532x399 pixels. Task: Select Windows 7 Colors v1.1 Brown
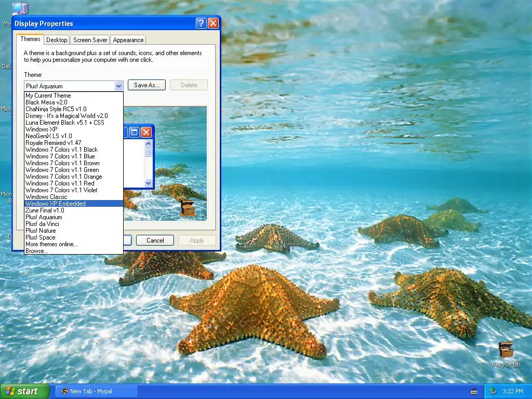click(x=74, y=163)
